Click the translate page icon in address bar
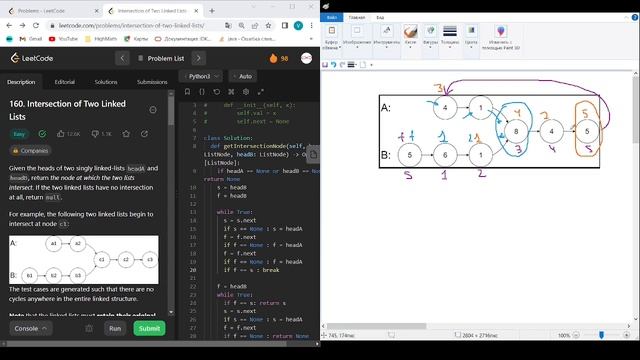 [228, 25]
